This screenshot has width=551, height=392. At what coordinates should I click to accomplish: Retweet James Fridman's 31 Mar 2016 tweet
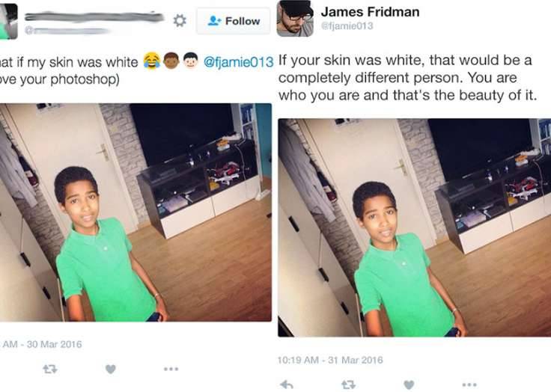point(348,385)
